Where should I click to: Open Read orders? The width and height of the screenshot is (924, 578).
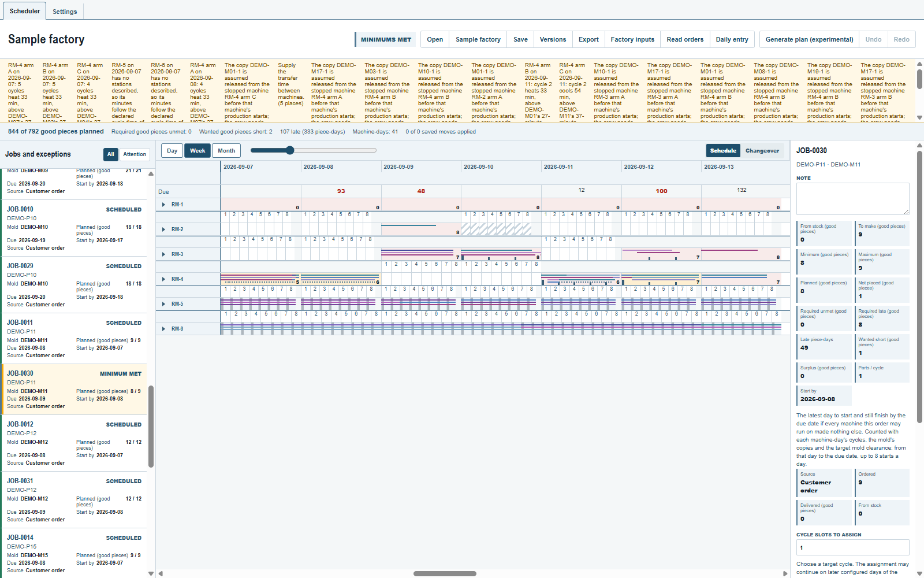pos(685,39)
